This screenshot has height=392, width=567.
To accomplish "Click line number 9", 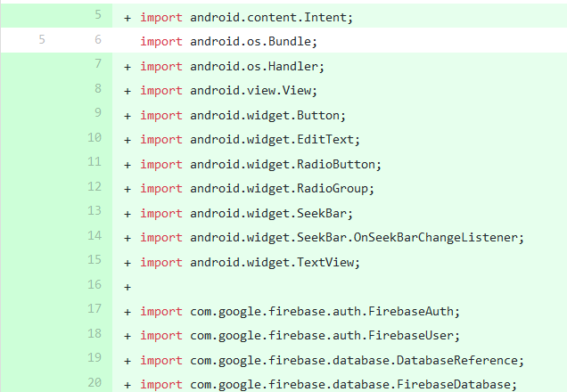I will pyautogui.click(x=98, y=113).
